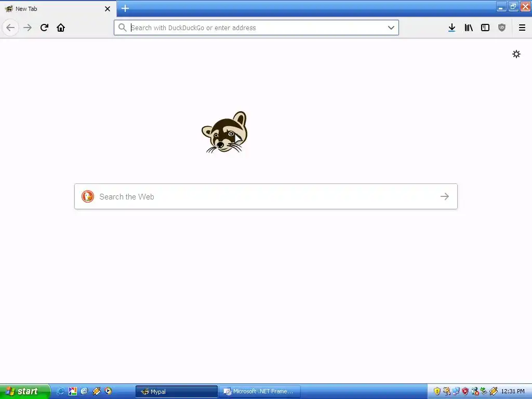The height and width of the screenshot is (399, 532).
Task: Click the DuckDuckGo logo in search box
Action: point(87,196)
